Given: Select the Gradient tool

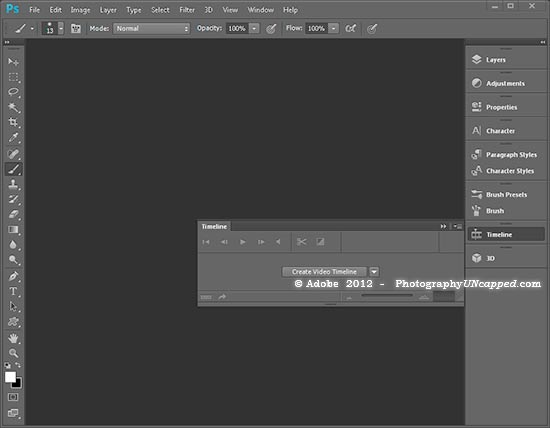Looking at the screenshot, I should [x=13, y=229].
